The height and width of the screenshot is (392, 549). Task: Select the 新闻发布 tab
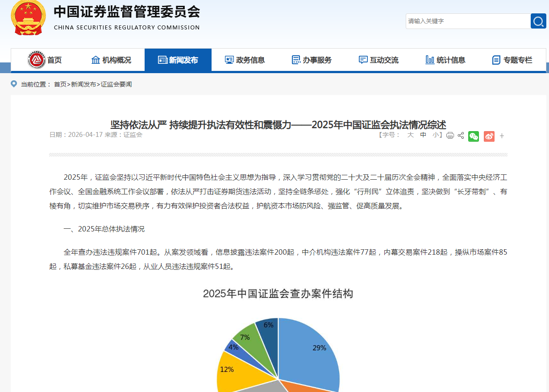(178, 60)
